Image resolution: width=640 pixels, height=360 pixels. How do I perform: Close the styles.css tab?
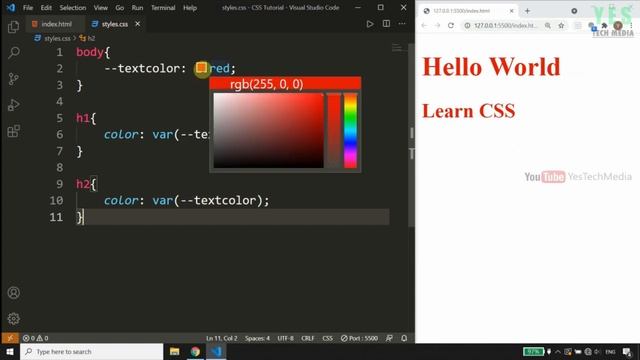pos(138,24)
